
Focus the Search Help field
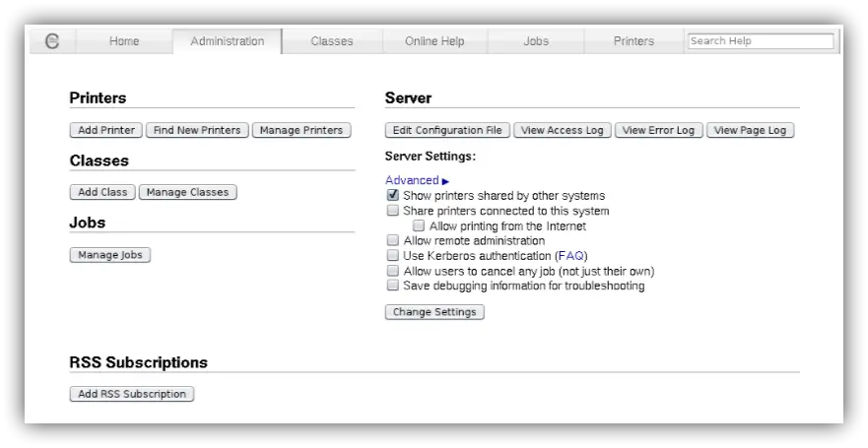coord(761,41)
